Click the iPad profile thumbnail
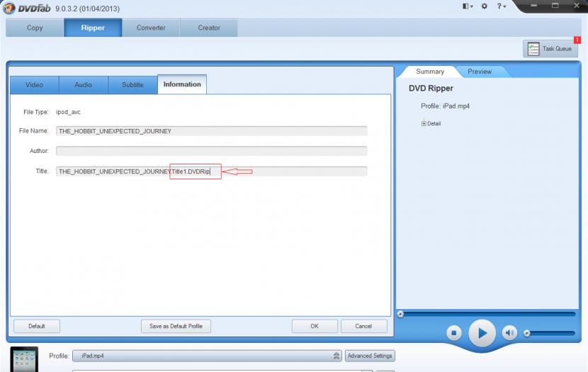Viewport: 588px width, 372px height. [x=24, y=359]
